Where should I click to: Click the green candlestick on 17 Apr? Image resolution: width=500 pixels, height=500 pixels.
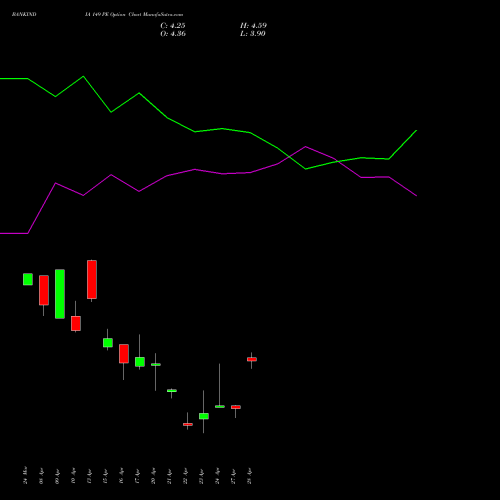point(140,362)
